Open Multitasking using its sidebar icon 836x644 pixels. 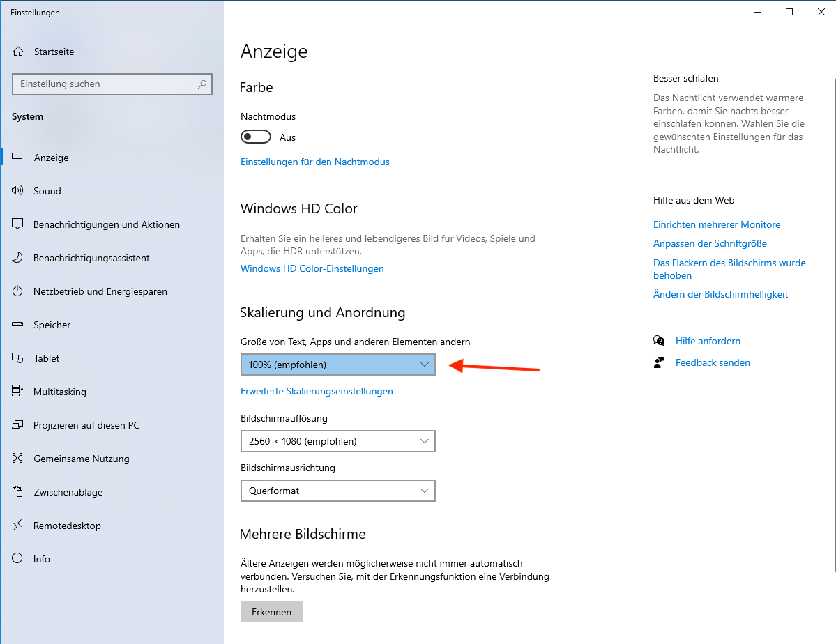click(x=18, y=392)
